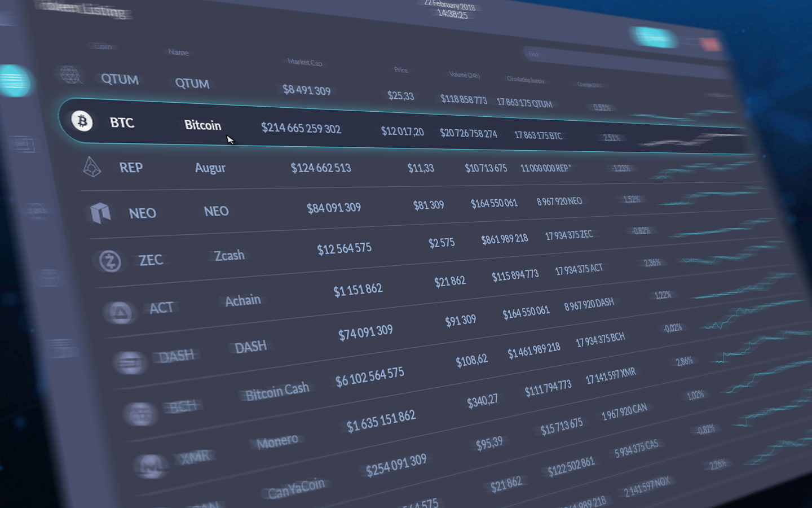The width and height of the screenshot is (812, 508).
Task: Click volume $118 858 773
Action: (x=464, y=99)
